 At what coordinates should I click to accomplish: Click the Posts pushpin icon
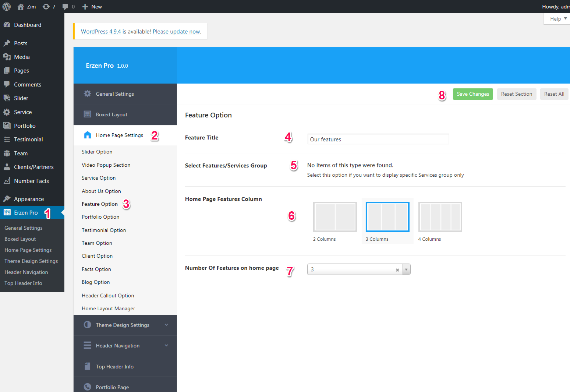click(x=7, y=43)
